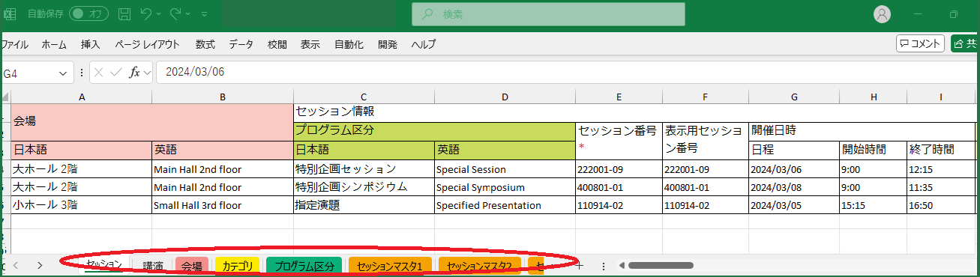Open the ページ レイアウト ribbon tab

click(147, 44)
